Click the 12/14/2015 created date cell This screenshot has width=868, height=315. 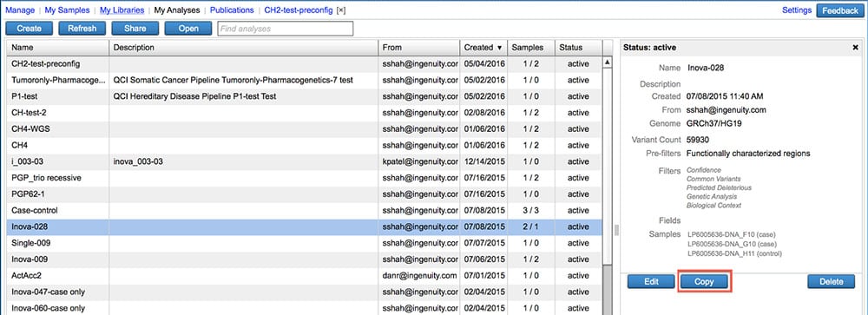point(484,161)
